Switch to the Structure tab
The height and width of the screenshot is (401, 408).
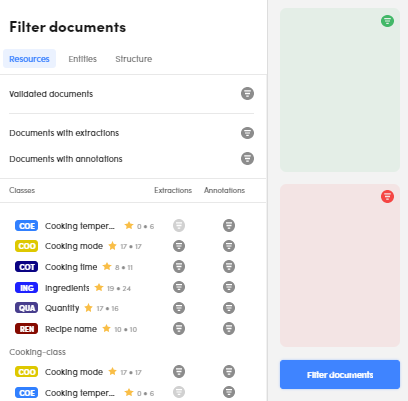[134, 59]
